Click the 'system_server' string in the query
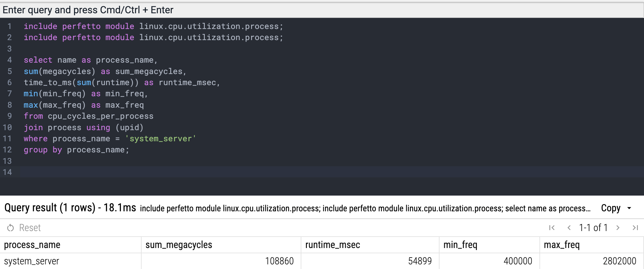Image resolution: width=644 pixels, height=269 pixels. (160, 139)
